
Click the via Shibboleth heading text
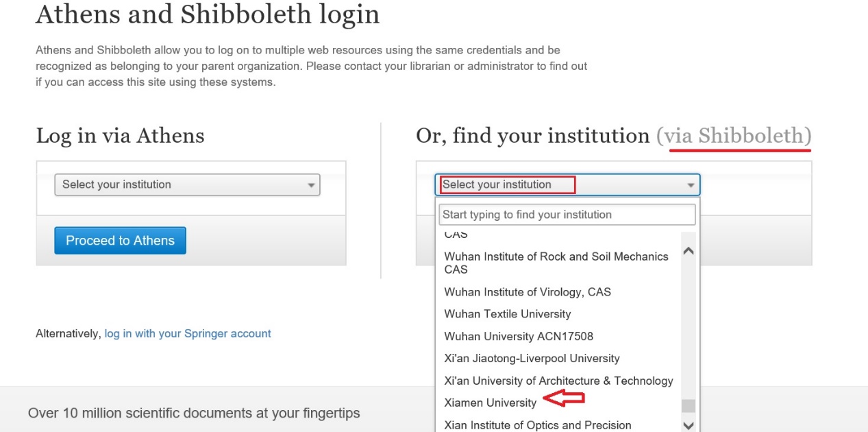click(733, 135)
